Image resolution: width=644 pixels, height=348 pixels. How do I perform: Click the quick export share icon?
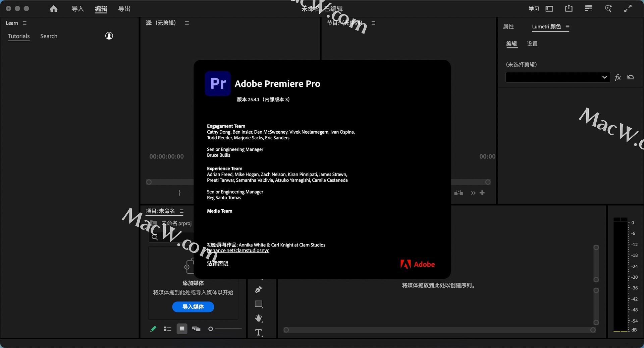tap(569, 8)
